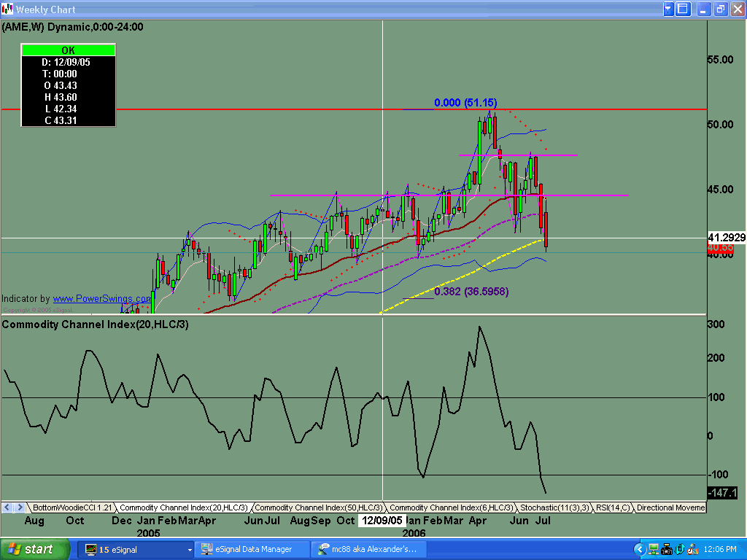Click the window layout icon in title bar
Viewport: 747px width, 560px height.
coord(683,9)
